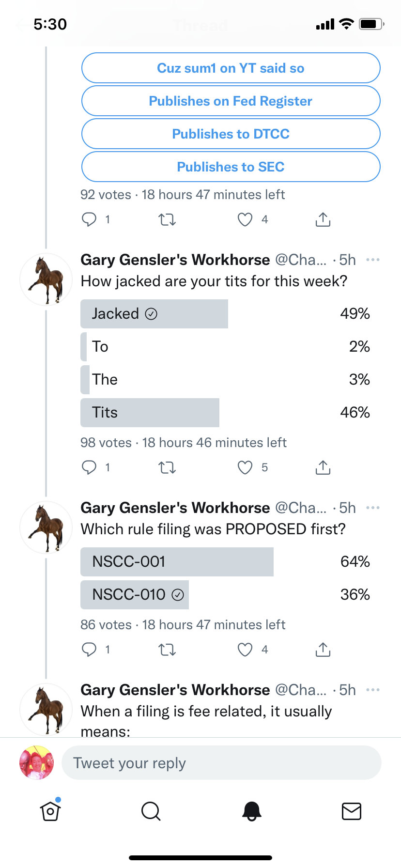Retweet the NSCC rule filing poll tweet
Image resolution: width=401 pixels, height=868 pixels.
[x=167, y=650]
